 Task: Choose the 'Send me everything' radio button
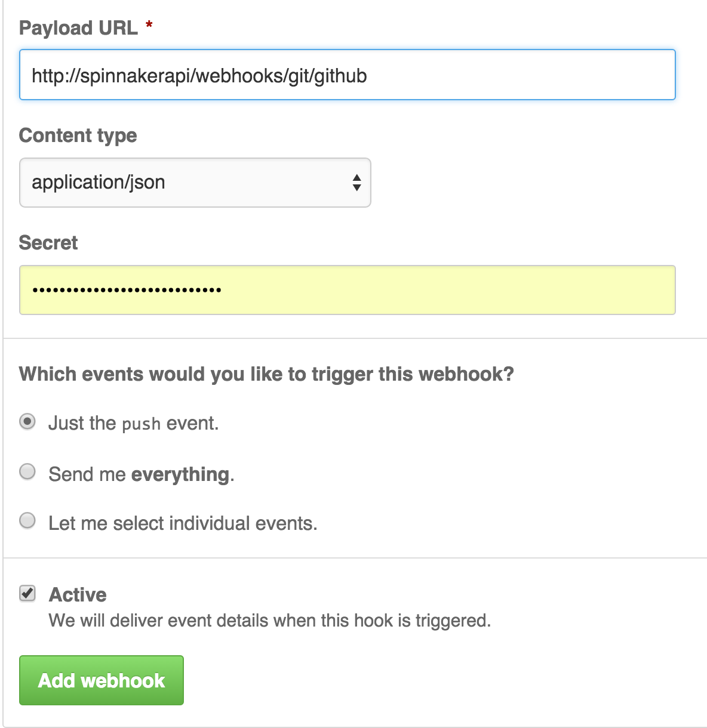pyautogui.click(x=27, y=471)
